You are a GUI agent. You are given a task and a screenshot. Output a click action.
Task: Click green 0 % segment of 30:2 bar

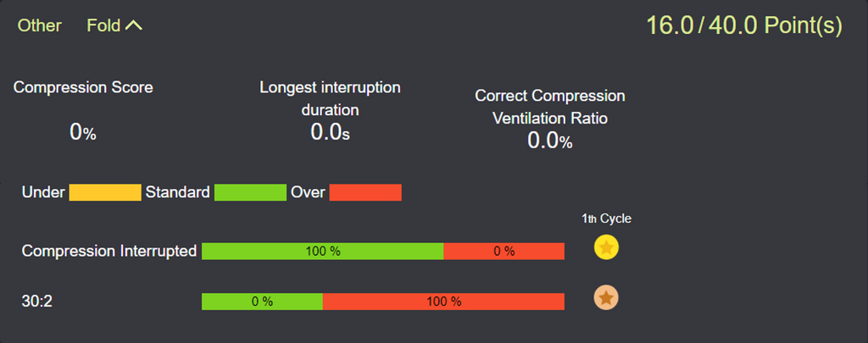262,301
